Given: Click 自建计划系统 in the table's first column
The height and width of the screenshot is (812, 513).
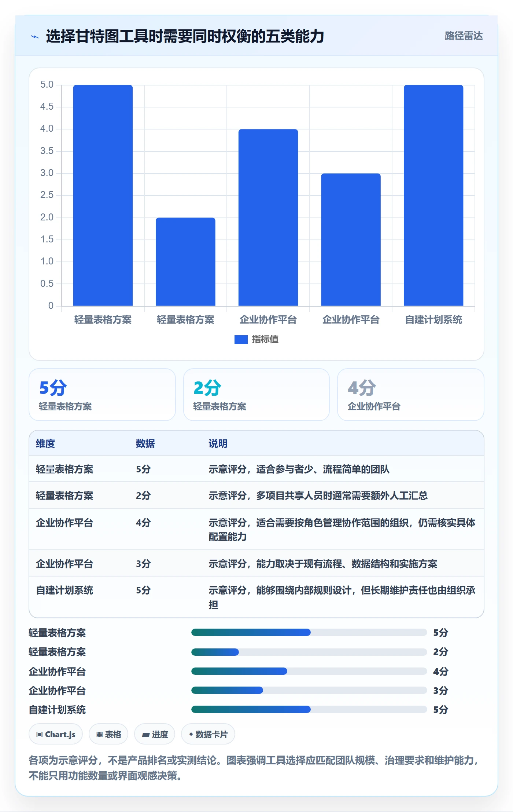Looking at the screenshot, I should [x=64, y=590].
